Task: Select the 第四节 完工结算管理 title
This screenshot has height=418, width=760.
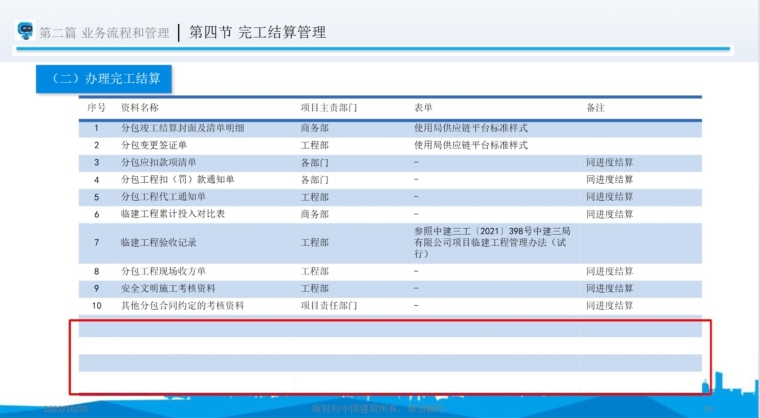Action: (257, 32)
